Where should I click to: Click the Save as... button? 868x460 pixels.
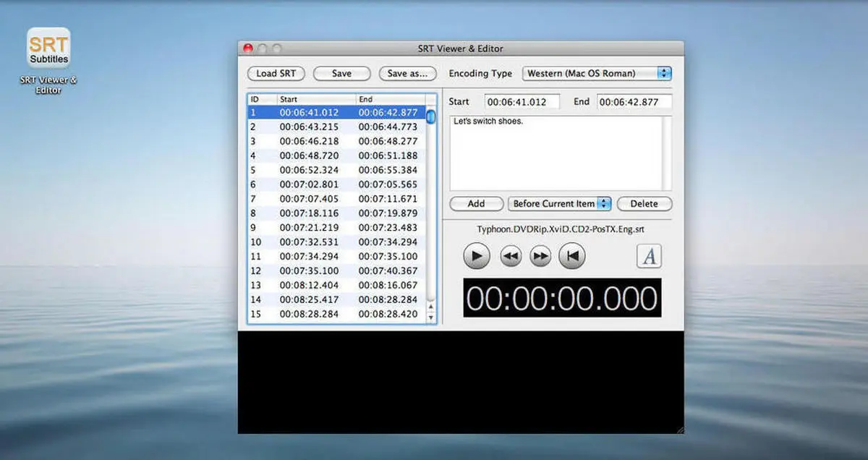(407, 73)
